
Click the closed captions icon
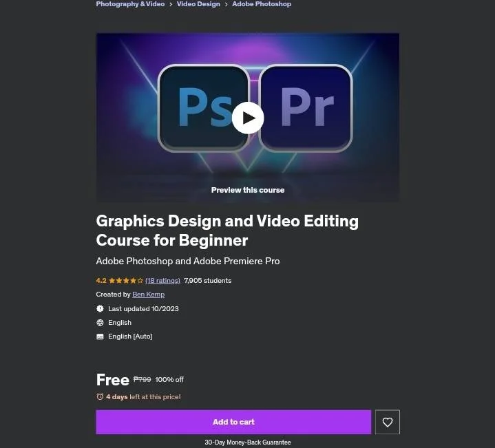[x=100, y=337]
